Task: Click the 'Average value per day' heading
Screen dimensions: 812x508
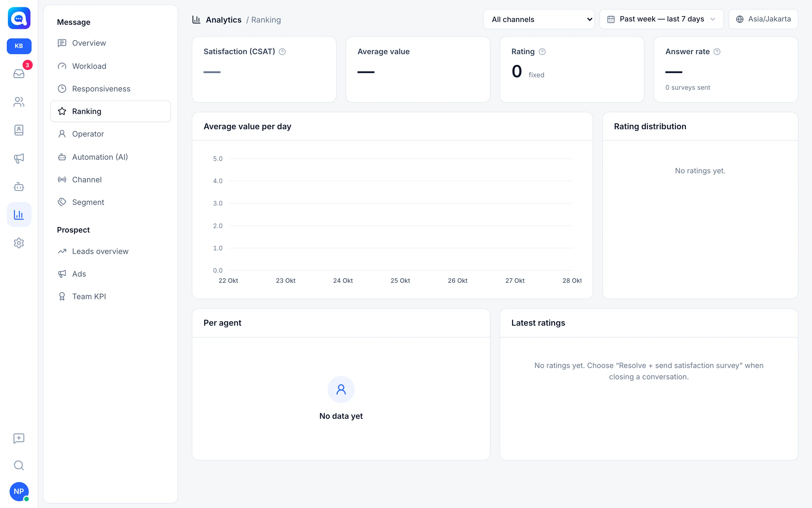Action: pyautogui.click(x=247, y=126)
